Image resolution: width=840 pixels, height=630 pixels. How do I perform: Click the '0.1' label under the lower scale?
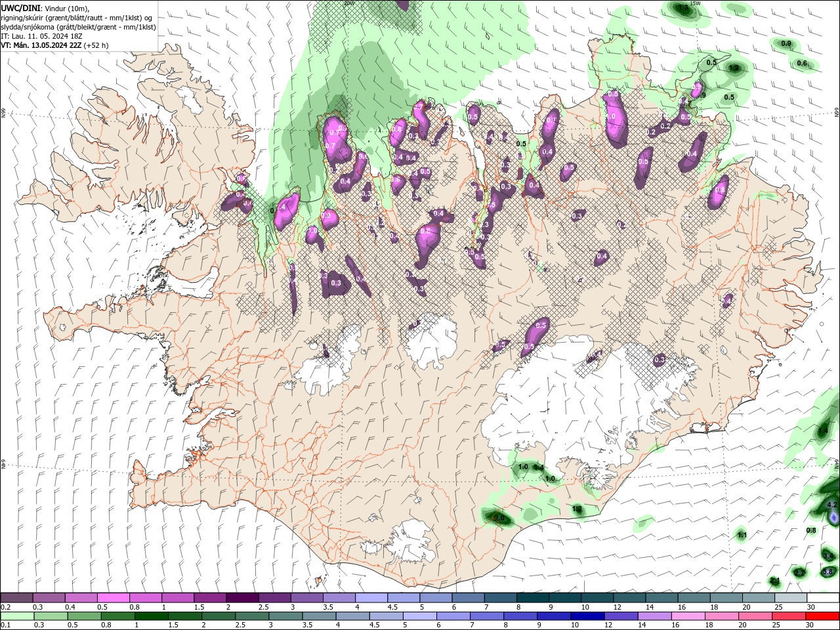[5, 625]
